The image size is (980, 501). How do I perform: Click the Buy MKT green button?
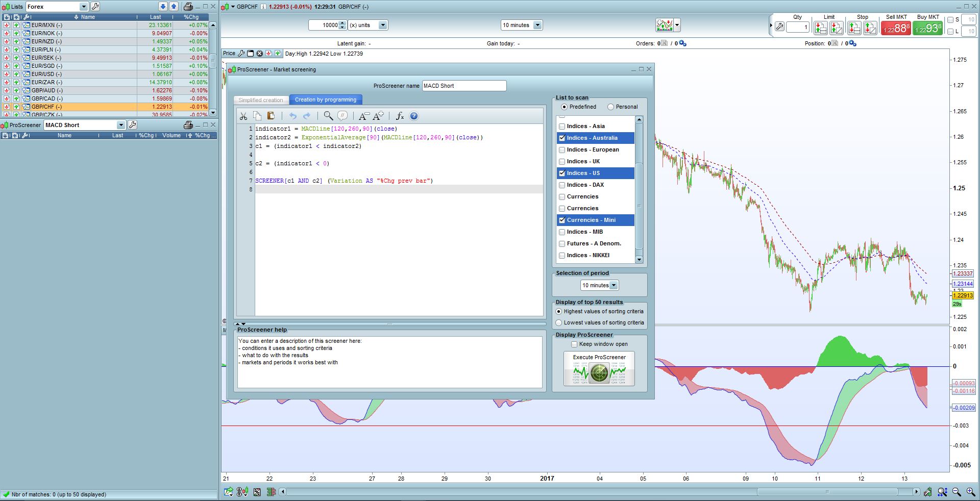click(x=927, y=28)
